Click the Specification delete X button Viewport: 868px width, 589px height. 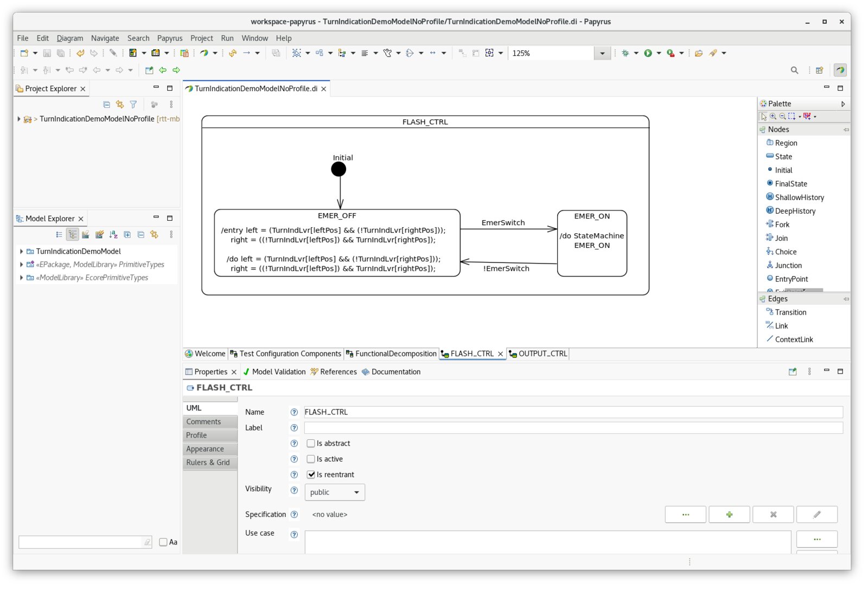point(773,515)
